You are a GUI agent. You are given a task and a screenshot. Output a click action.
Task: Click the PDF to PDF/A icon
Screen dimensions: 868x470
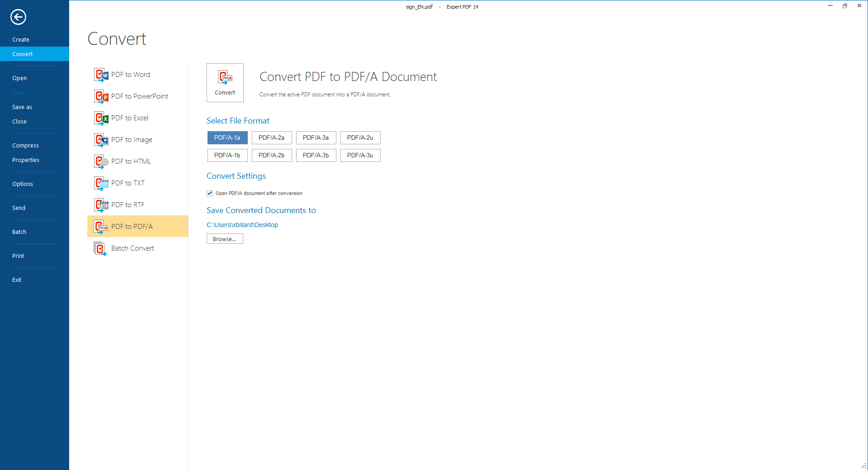coord(101,227)
